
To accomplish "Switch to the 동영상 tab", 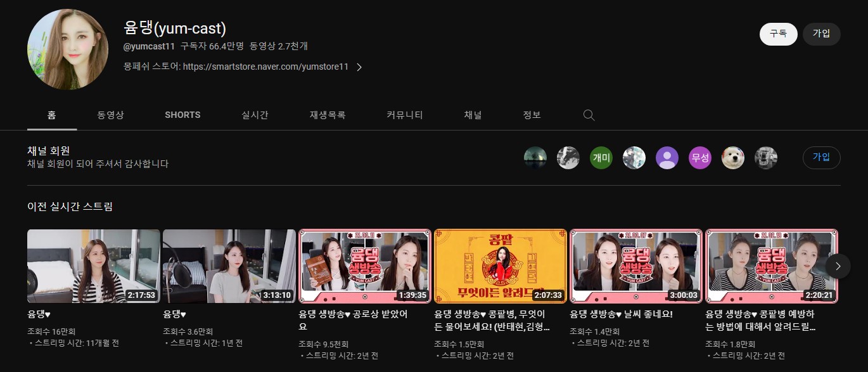I will (110, 115).
